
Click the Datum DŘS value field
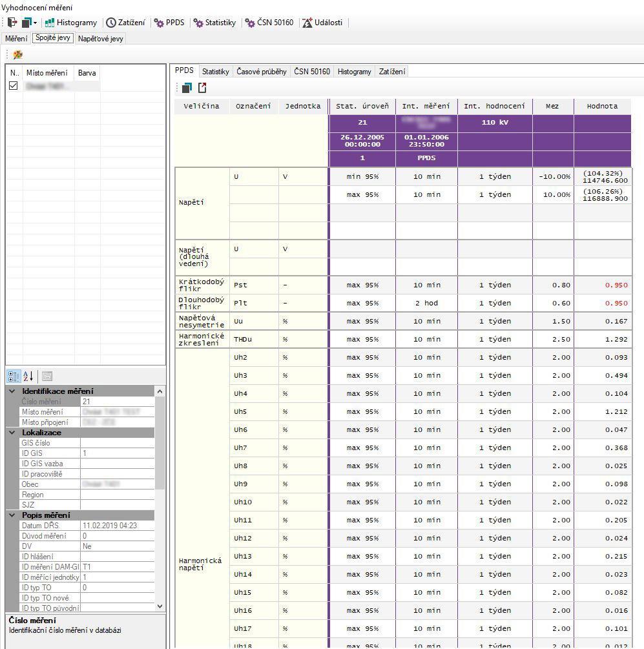click(x=118, y=526)
